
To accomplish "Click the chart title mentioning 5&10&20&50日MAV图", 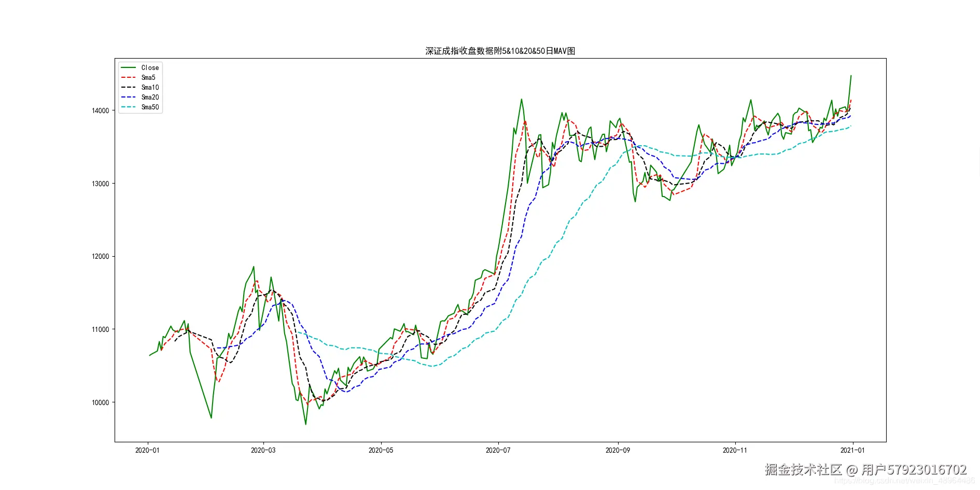I will tap(500, 51).
